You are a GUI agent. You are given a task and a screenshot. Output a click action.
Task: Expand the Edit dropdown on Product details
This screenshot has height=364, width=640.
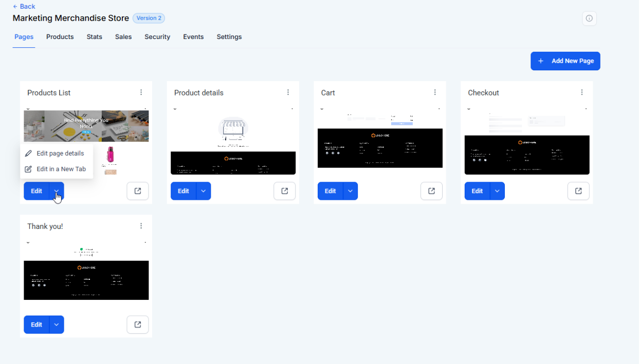tap(204, 191)
